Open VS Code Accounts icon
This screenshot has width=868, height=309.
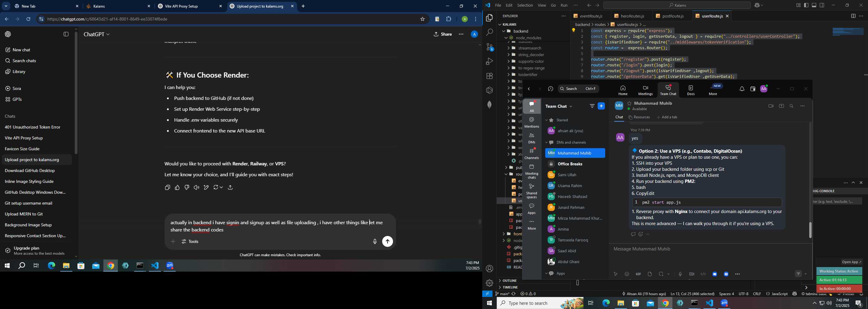489,269
